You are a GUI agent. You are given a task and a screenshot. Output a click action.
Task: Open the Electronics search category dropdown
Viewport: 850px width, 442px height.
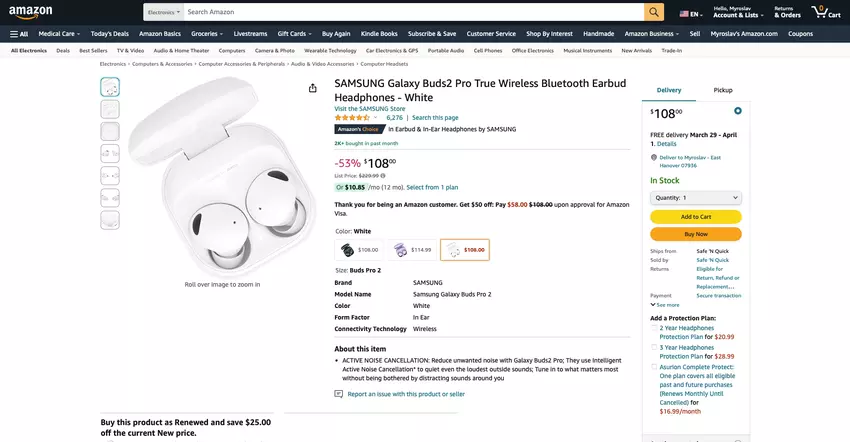pyautogui.click(x=163, y=12)
